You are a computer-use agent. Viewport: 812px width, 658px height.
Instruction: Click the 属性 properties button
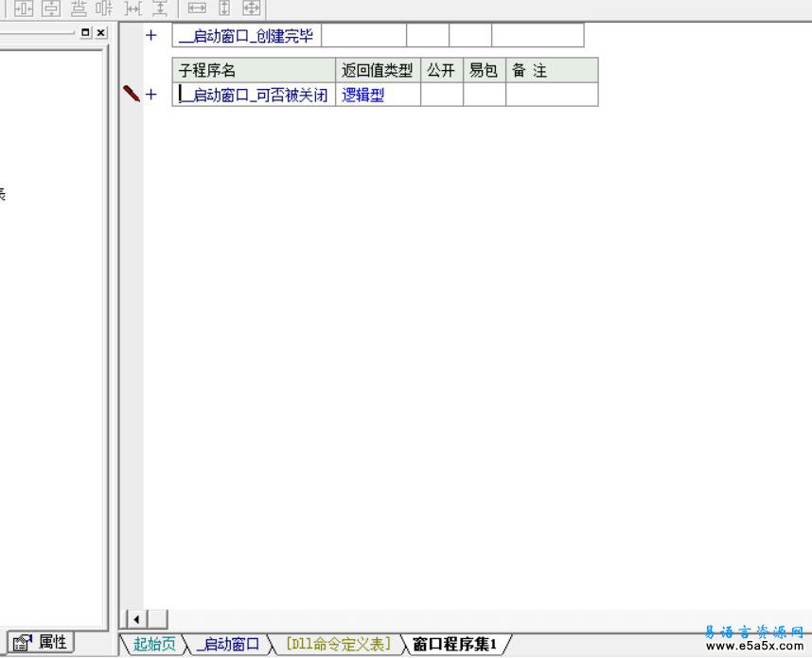(42, 642)
